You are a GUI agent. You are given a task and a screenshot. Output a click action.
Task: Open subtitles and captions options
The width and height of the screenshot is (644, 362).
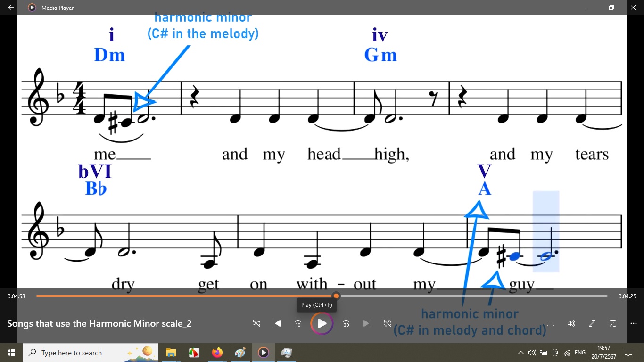tap(551, 323)
